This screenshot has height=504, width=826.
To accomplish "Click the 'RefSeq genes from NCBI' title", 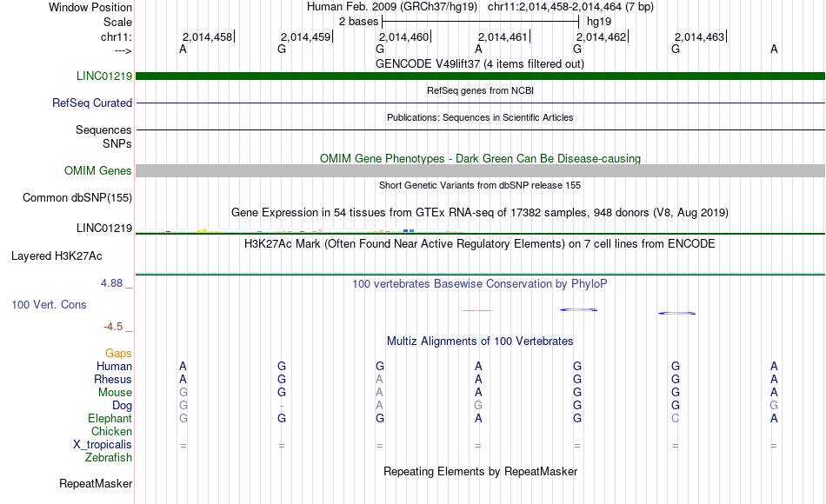I will tap(480, 90).
